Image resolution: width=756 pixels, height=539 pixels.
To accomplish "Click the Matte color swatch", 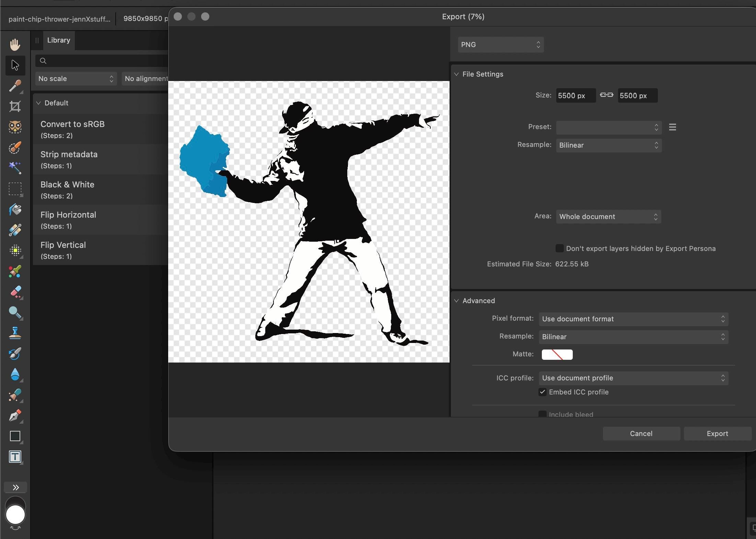I will pos(557,354).
